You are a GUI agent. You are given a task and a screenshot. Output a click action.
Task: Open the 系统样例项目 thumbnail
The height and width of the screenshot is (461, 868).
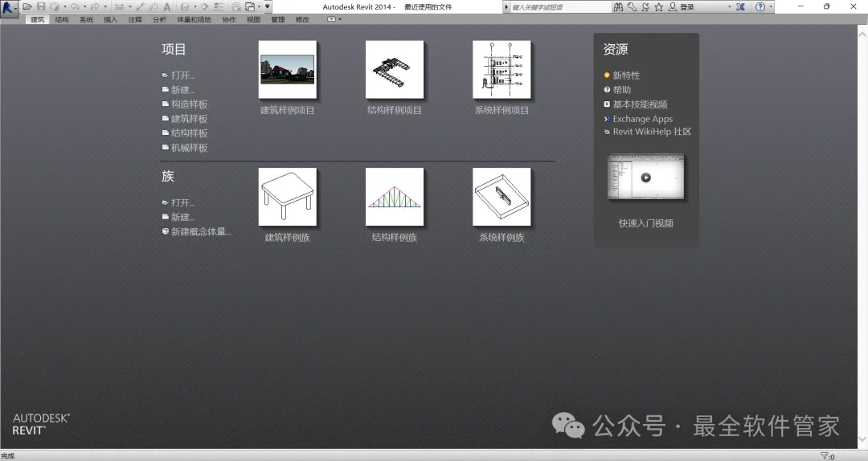(502, 70)
